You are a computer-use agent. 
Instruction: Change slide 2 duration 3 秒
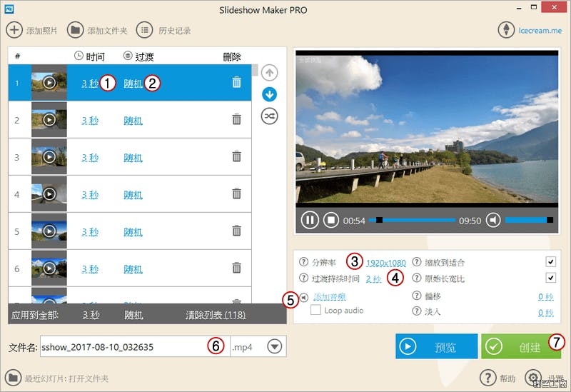90,121
